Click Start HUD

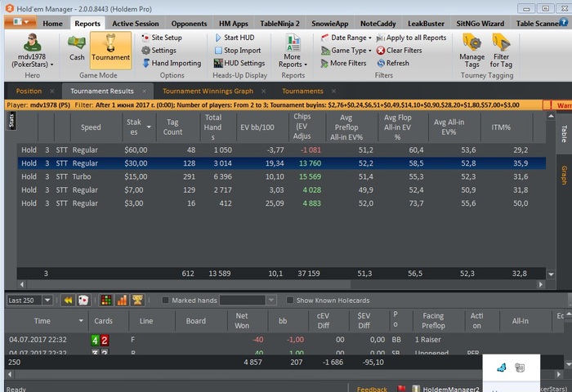pyautogui.click(x=235, y=38)
